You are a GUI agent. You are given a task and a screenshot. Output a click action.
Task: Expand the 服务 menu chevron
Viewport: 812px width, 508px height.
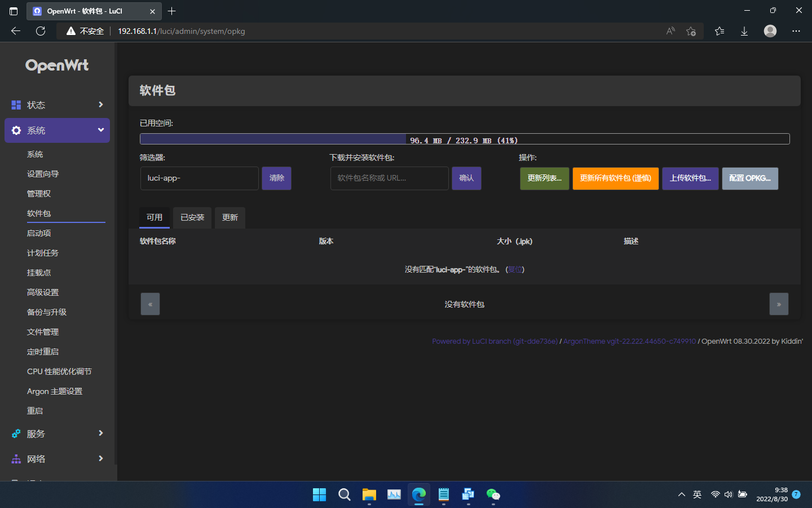click(x=101, y=433)
